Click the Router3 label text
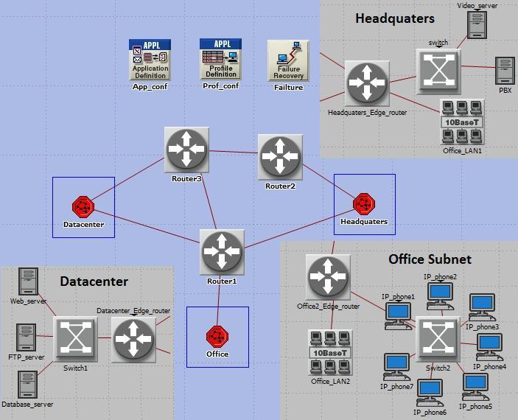Image resolution: width=518 pixels, height=420 pixels. click(x=186, y=179)
